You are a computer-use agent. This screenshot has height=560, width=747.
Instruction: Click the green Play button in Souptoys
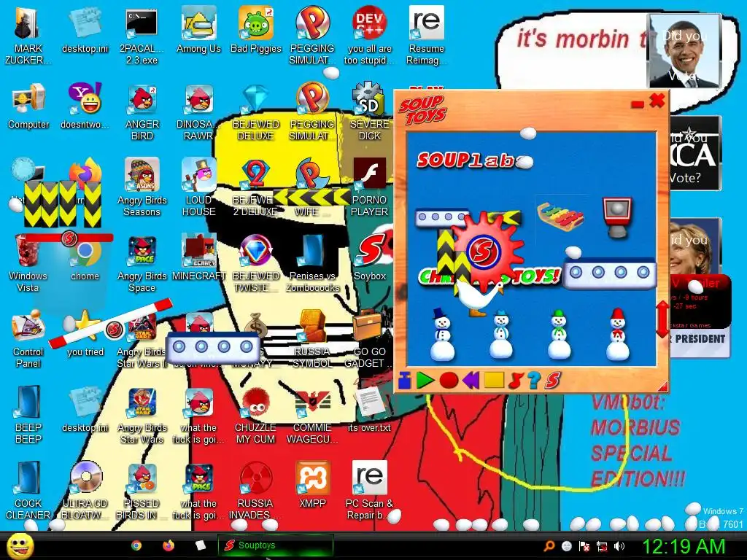point(425,380)
